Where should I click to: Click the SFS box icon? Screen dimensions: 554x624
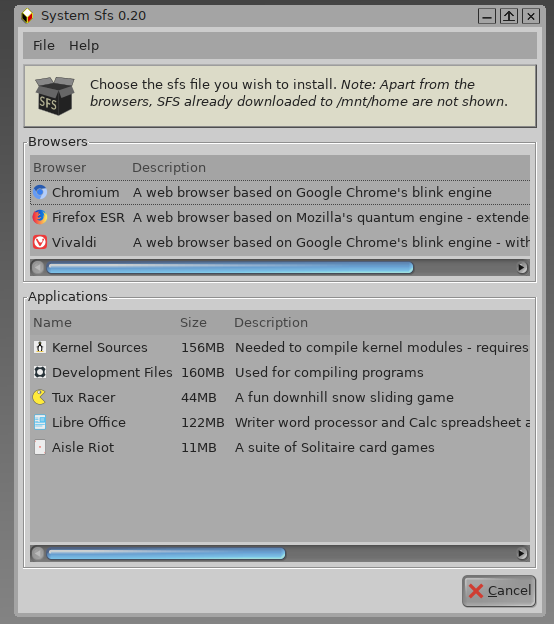tap(55, 96)
